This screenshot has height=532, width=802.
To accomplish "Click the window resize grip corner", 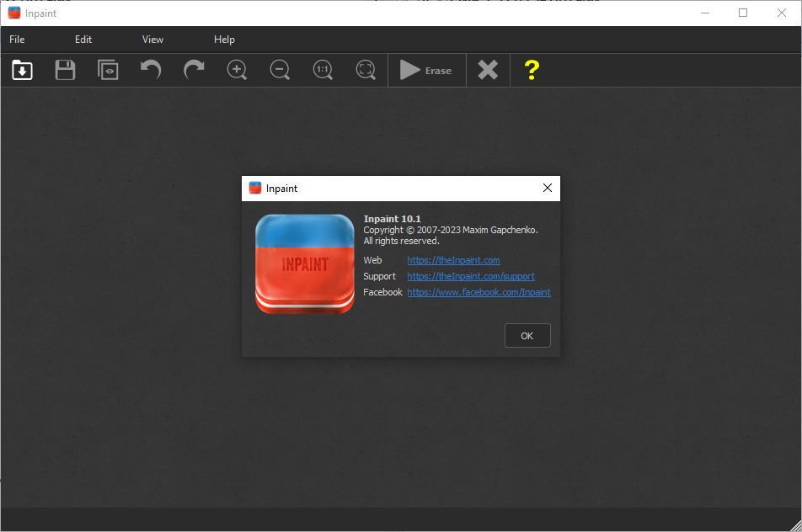I will click(795, 526).
